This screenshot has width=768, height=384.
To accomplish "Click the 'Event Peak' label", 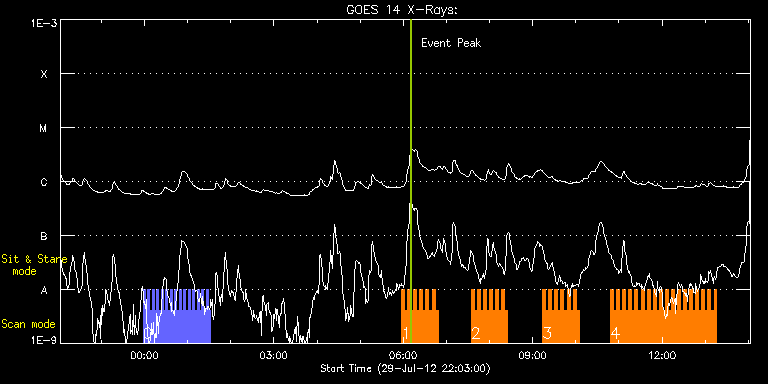I will click(451, 43).
